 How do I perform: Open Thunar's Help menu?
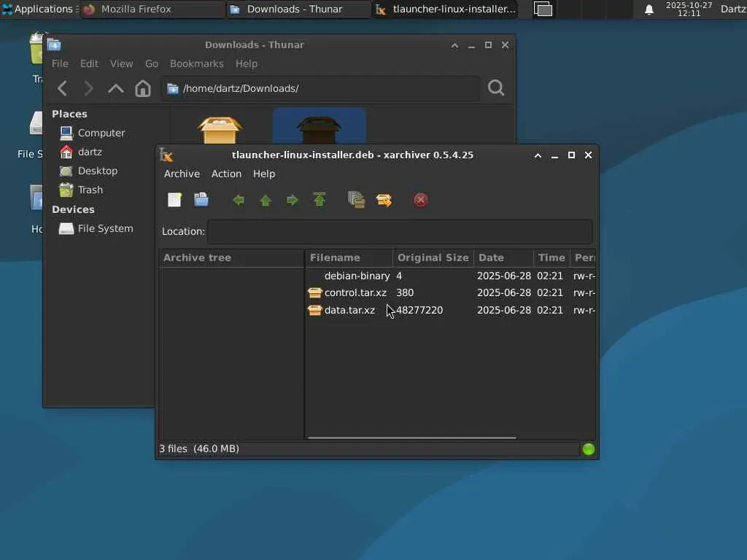point(247,64)
